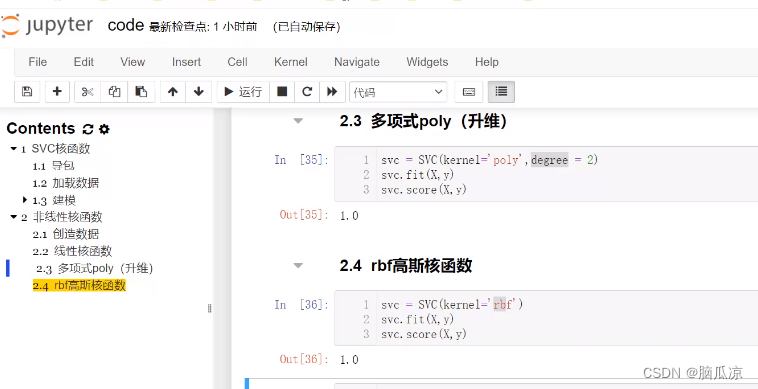Collapse section 2 非线性核函数 in Contents

pyautogui.click(x=14, y=217)
